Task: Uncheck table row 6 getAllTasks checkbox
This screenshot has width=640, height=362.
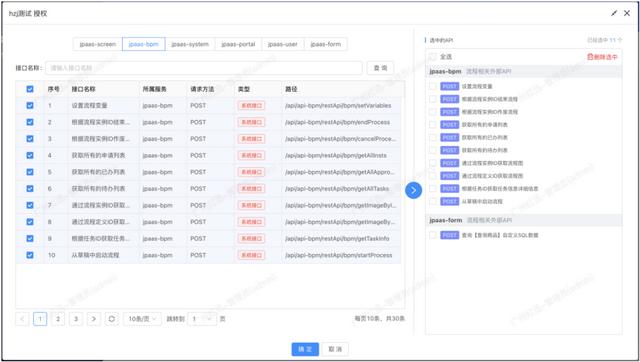Action: [x=30, y=189]
